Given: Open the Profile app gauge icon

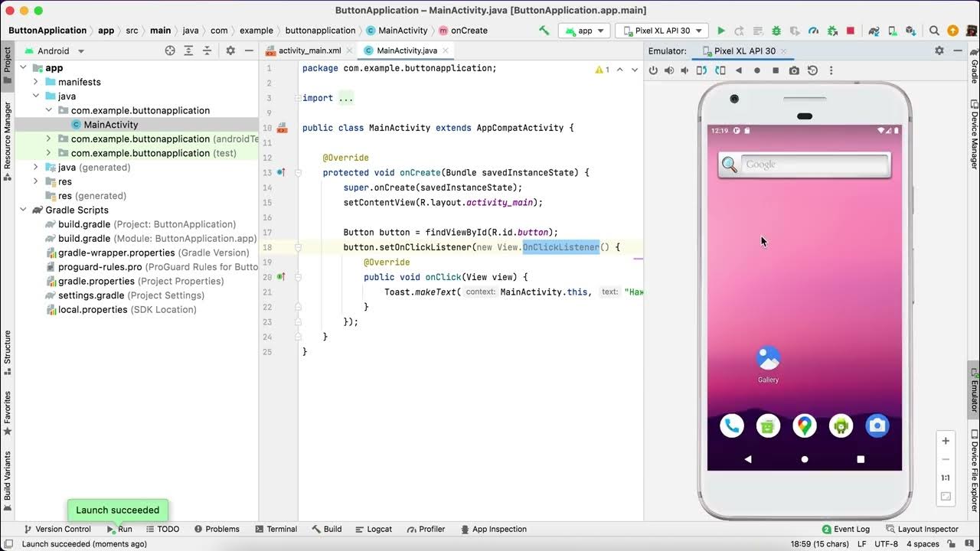Looking at the screenshot, I should (x=813, y=31).
